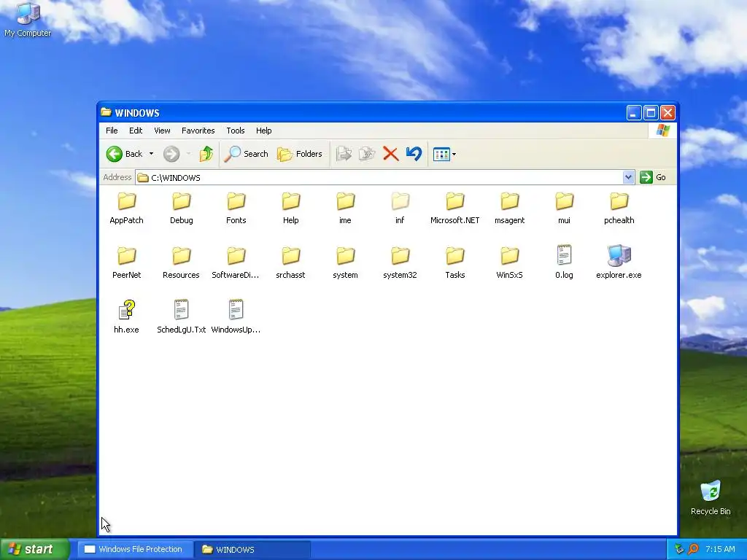Click the green Go button
Screen dimensions: 747x560
pyautogui.click(x=653, y=177)
